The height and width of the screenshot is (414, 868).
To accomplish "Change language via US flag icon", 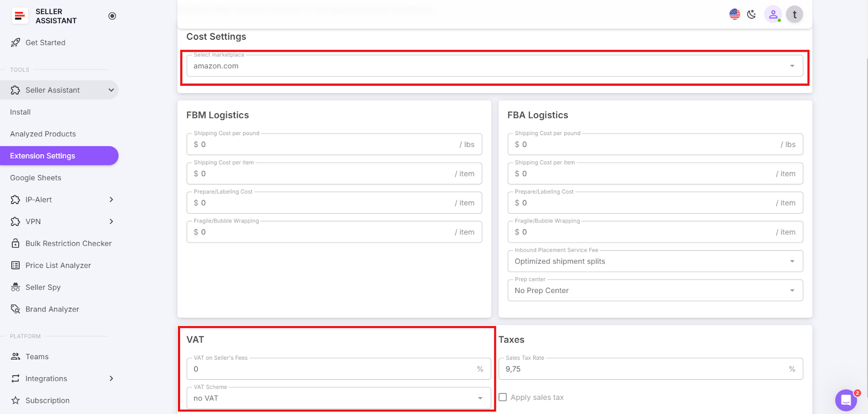I will (735, 14).
